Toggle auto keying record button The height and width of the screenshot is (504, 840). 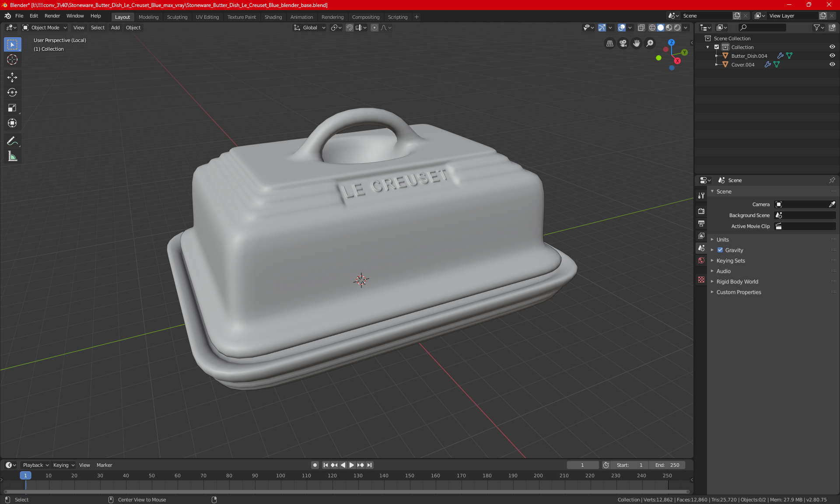click(315, 465)
